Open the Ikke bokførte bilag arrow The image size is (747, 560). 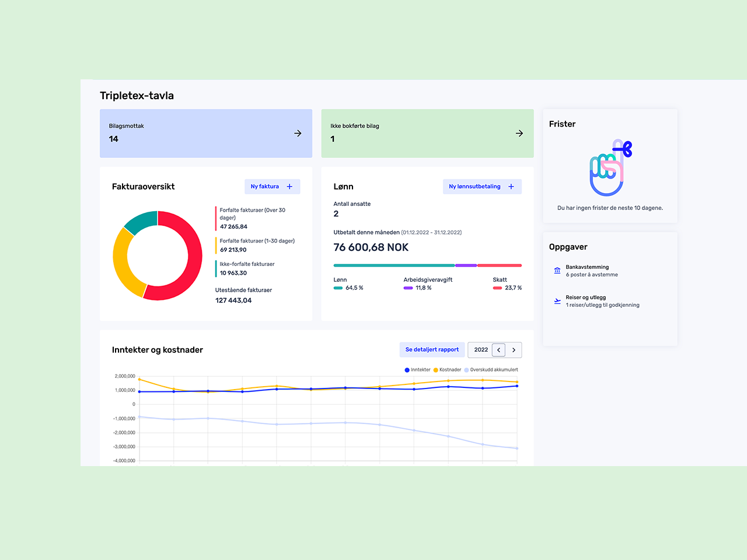tap(519, 134)
